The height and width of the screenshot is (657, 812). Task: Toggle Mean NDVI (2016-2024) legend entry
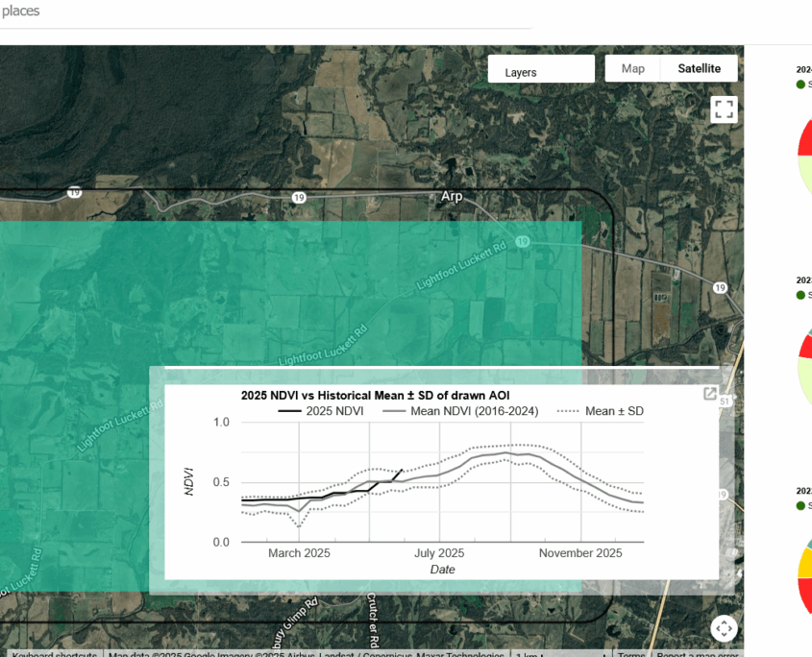point(460,411)
